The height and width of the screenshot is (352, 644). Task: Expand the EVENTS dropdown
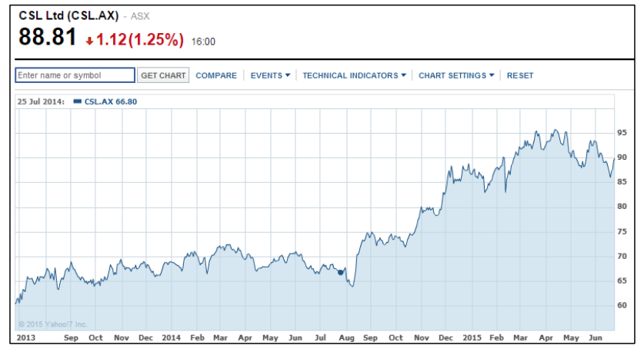point(270,75)
